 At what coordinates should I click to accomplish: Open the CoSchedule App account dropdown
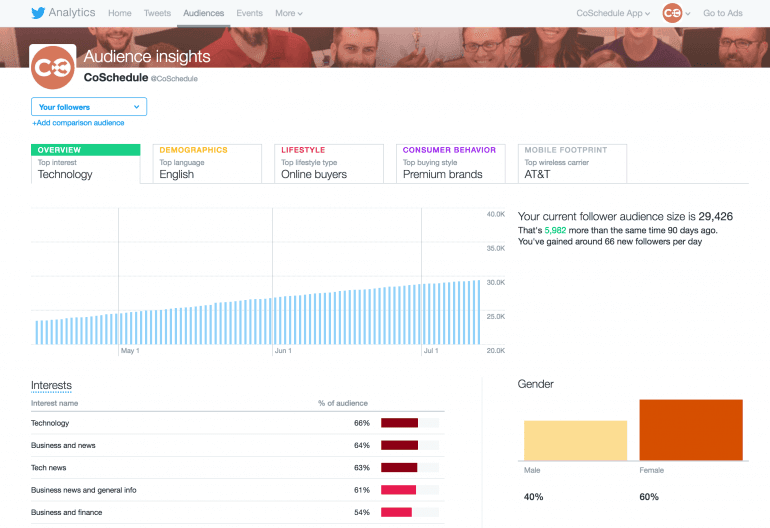(x=613, y=13)
